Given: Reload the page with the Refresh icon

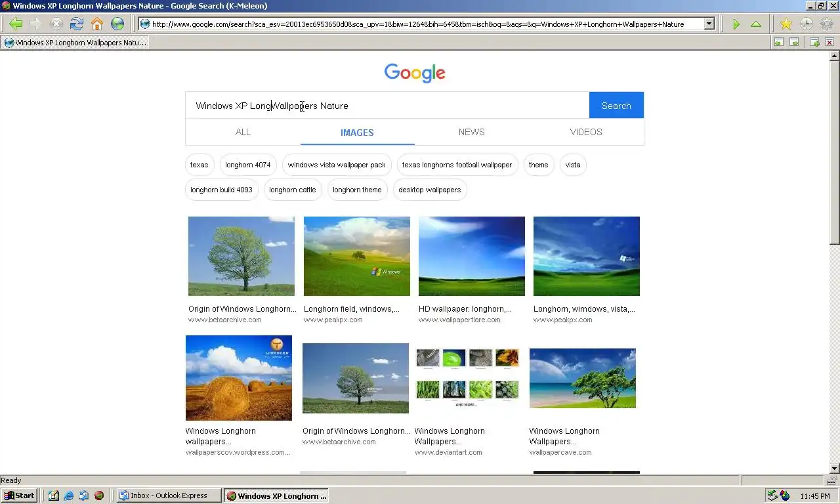Looking at the screenshot, I should click(x=77, y=24).
